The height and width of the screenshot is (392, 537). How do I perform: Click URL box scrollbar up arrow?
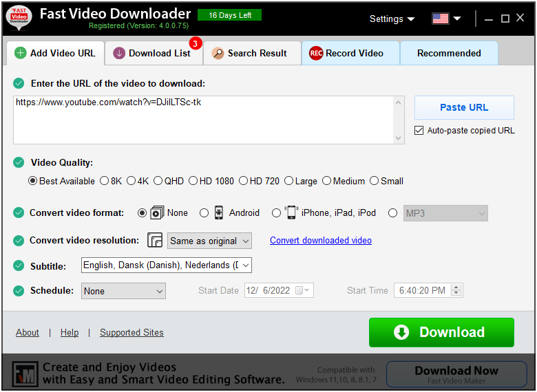click(398, 102)
